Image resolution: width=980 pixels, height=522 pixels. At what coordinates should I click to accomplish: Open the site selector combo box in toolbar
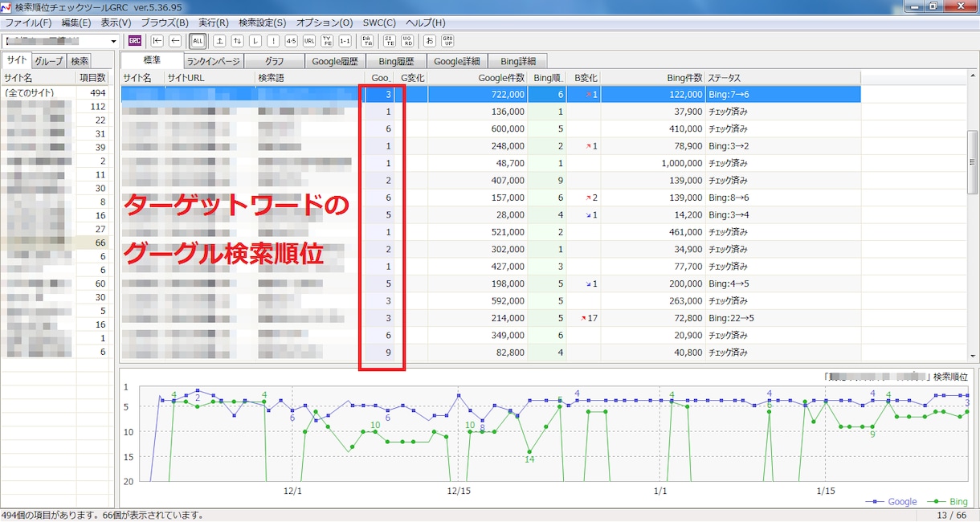click(61, 40)
